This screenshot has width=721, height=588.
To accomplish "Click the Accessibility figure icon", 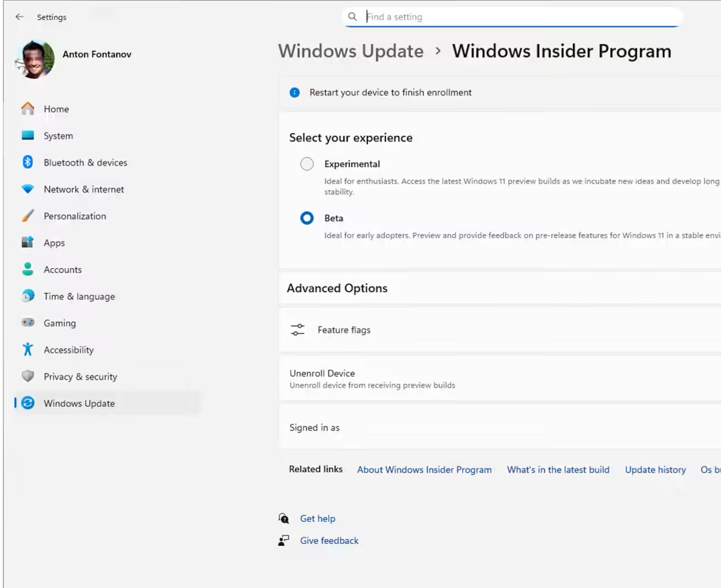I will pyautogui.click(x=28, y=350).
